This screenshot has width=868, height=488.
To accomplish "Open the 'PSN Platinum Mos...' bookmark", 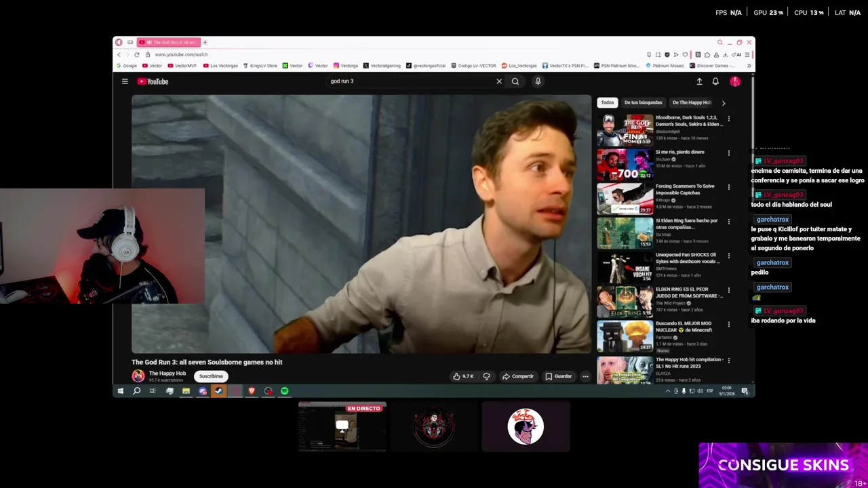I will 616,66.
